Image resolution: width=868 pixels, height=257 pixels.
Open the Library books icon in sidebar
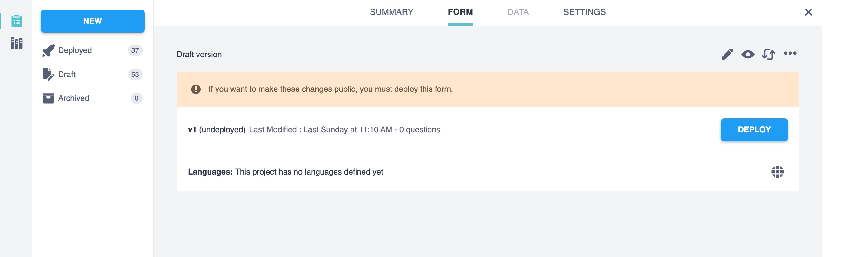17,43
